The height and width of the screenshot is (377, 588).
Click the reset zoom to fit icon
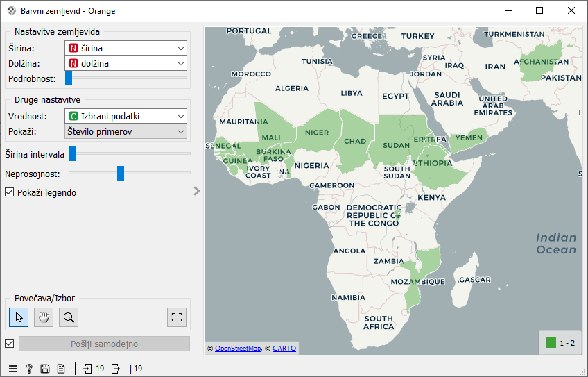(177, 317)
